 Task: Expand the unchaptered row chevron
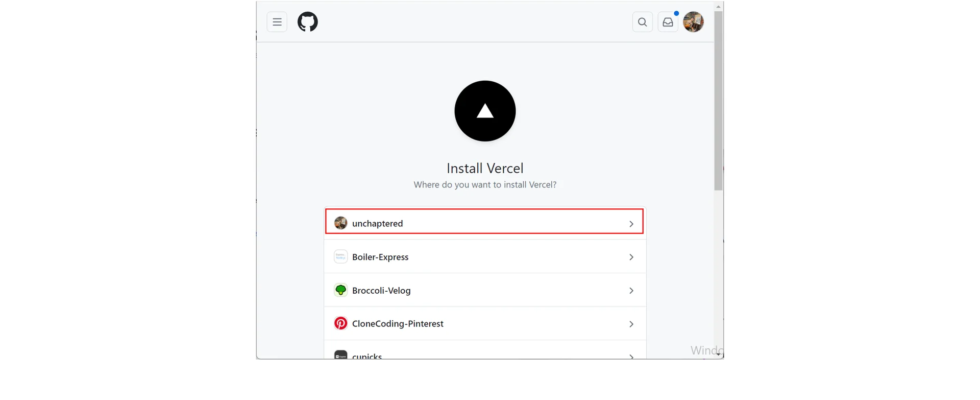pyautogui.click(x=631, y=224)
